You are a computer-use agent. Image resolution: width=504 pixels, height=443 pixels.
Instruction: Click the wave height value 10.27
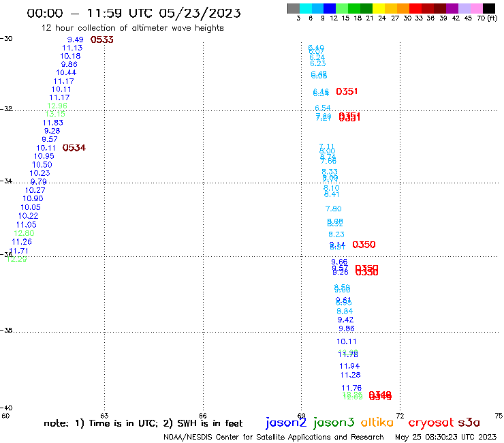pyautogui.click(x=35, y=190)
